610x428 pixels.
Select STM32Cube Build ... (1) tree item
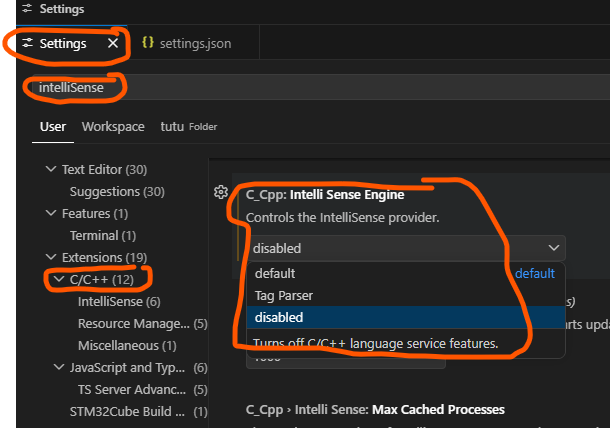(138, 411)
